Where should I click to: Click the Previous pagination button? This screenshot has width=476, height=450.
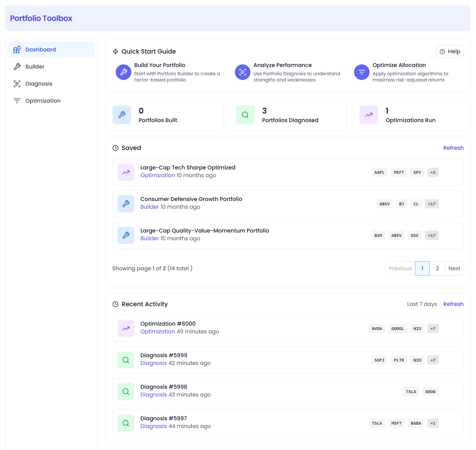coord(400,268)
